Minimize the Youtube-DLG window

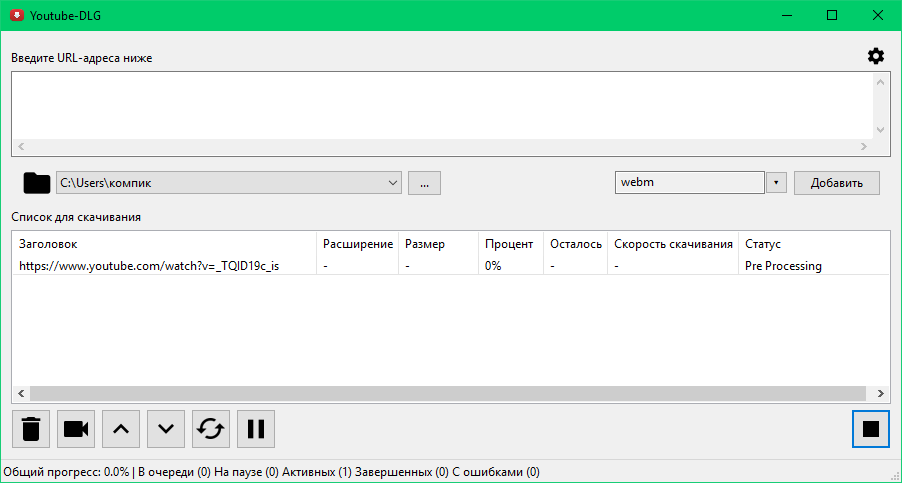point(786,16)
